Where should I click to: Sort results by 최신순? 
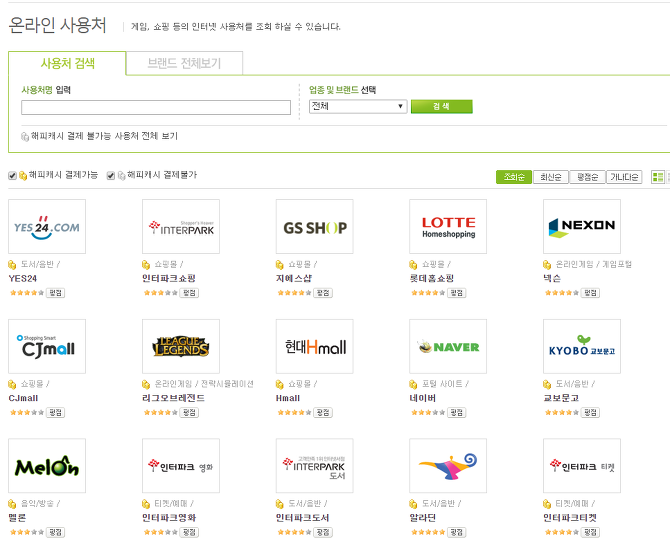tap(551, 177)
